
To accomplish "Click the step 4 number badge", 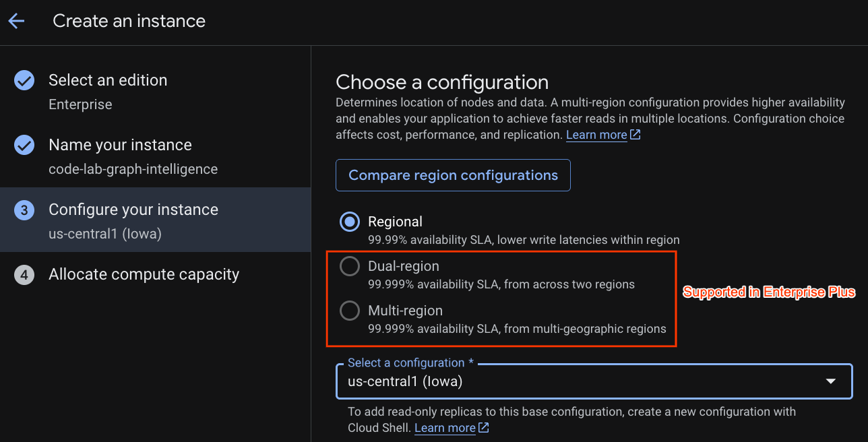I will [x=24, y=275].
